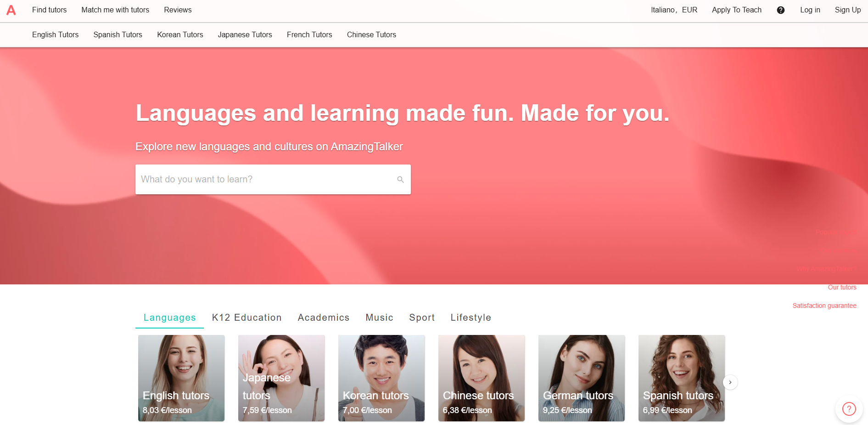The height and width of the screenshot is (425, 868).
Task: Open Spanish tutors card
Action: 682,378
